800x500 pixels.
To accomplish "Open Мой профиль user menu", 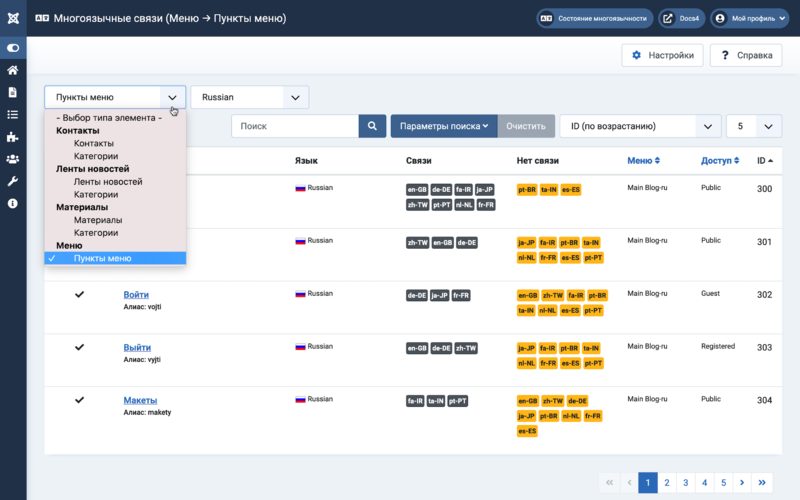I will tap(749, 18).
